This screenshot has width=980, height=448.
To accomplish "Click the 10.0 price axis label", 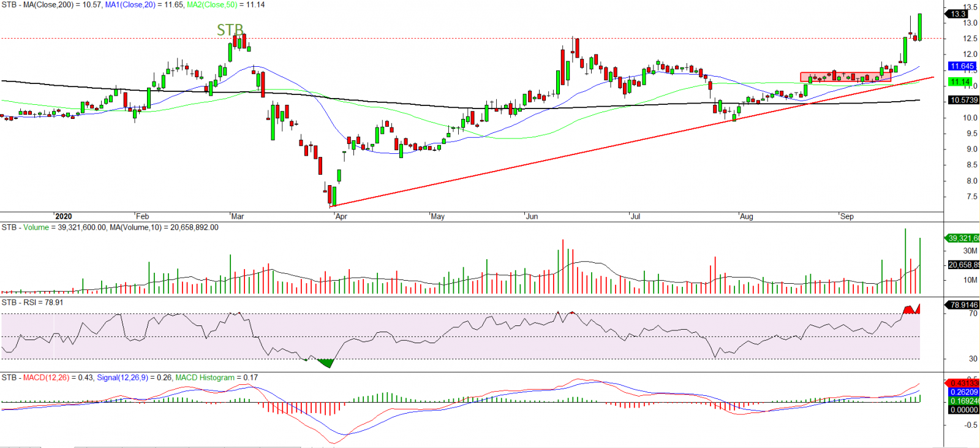I will click(970, 118).
